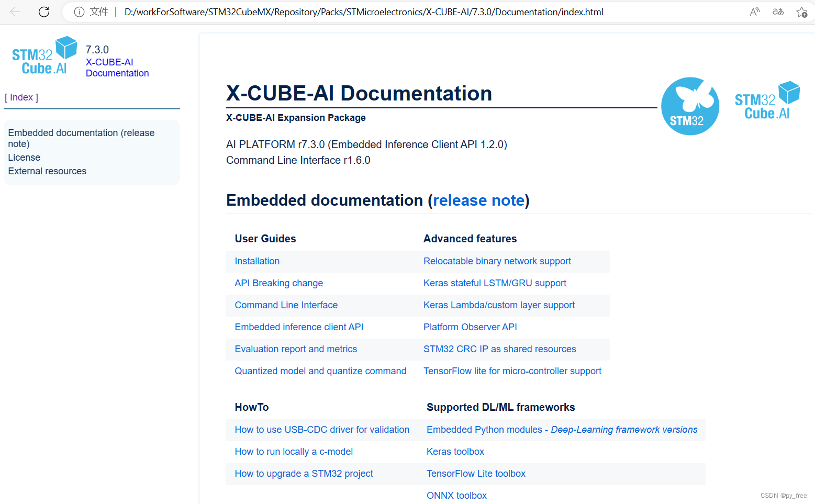Image resolution: width=815 pixels, height=504 pixels.
Task: Click the Supported DL/ML frameworks heading
Action: point(501,407)
